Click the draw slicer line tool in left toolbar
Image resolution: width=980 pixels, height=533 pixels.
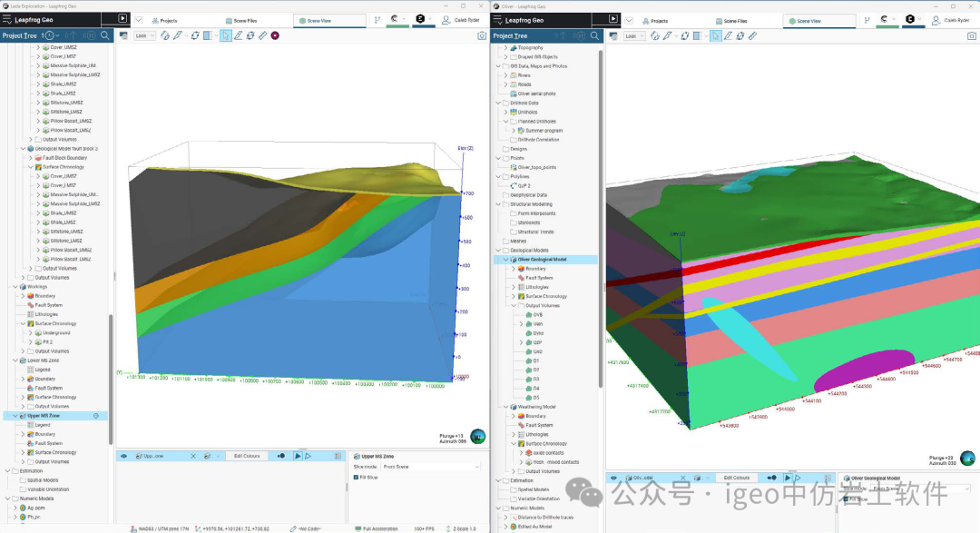click(238, 35)
